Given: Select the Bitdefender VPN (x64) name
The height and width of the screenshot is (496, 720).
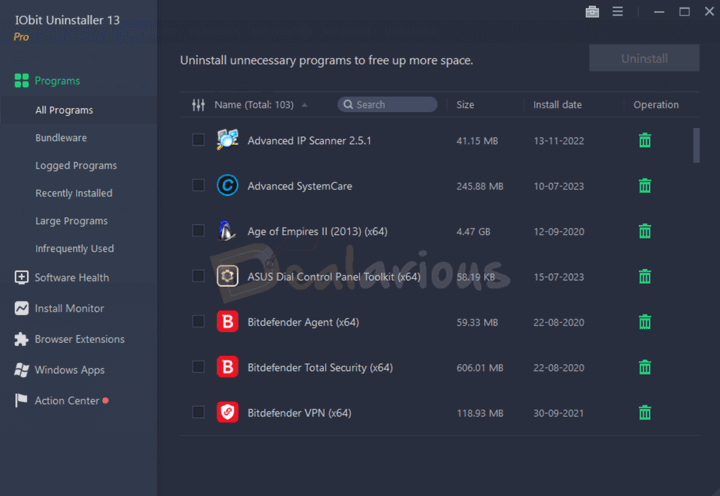Looking at the screenshot, I should click(299, 413).
